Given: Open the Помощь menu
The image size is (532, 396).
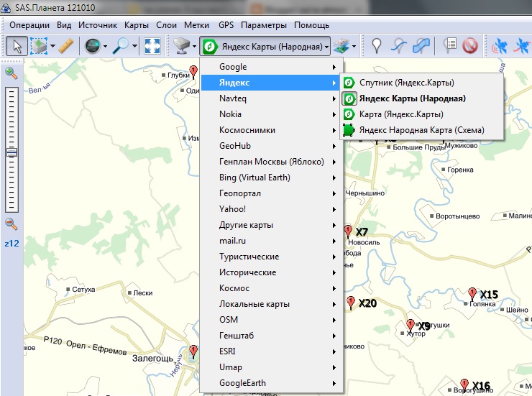Looking at the screenshot, I should pos(311,25).
